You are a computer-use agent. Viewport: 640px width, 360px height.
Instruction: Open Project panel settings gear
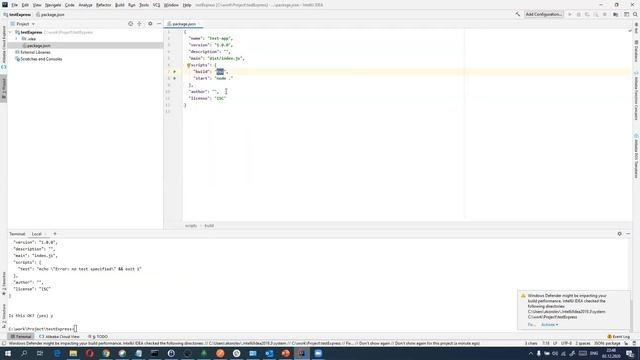(x=150, y=24)
